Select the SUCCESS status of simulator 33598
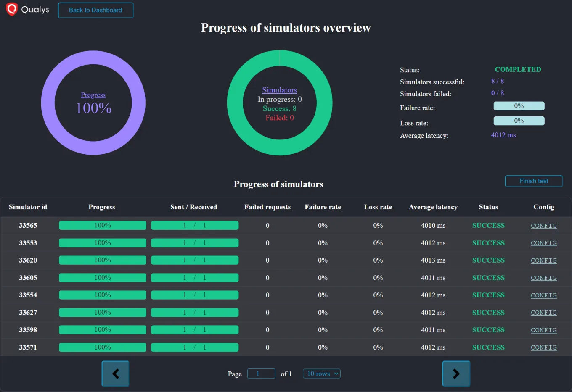 pos(488,330)
